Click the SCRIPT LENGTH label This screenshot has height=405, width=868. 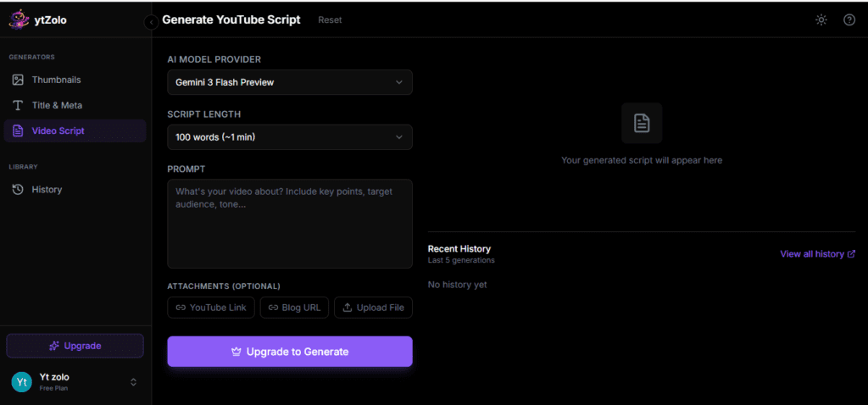(x=204, y=114)
